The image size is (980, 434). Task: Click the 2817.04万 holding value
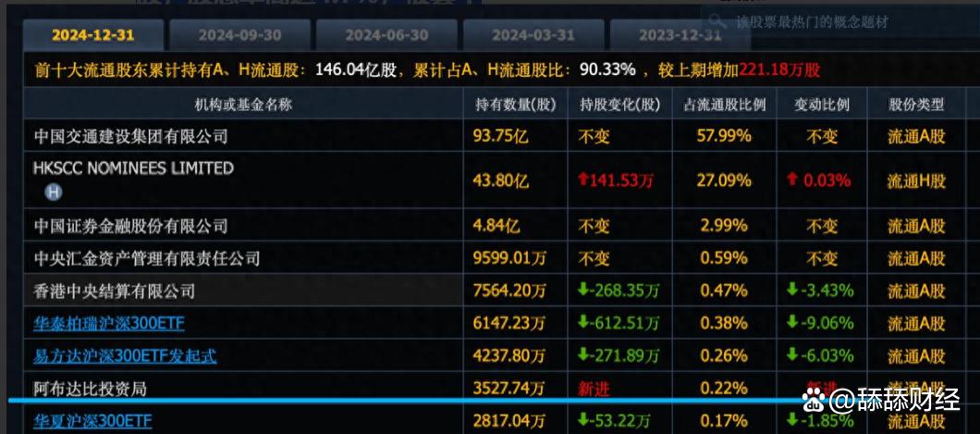[x=508, y=421]
